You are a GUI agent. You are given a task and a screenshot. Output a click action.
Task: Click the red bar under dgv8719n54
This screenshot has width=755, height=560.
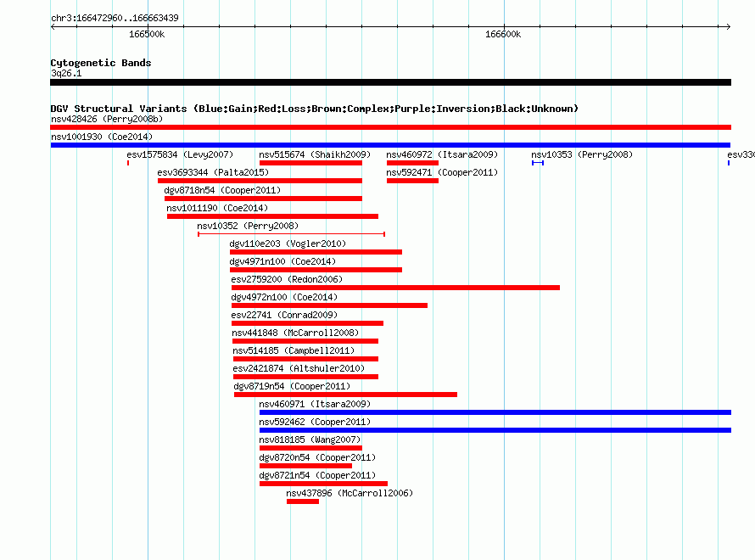pos(346,395)
